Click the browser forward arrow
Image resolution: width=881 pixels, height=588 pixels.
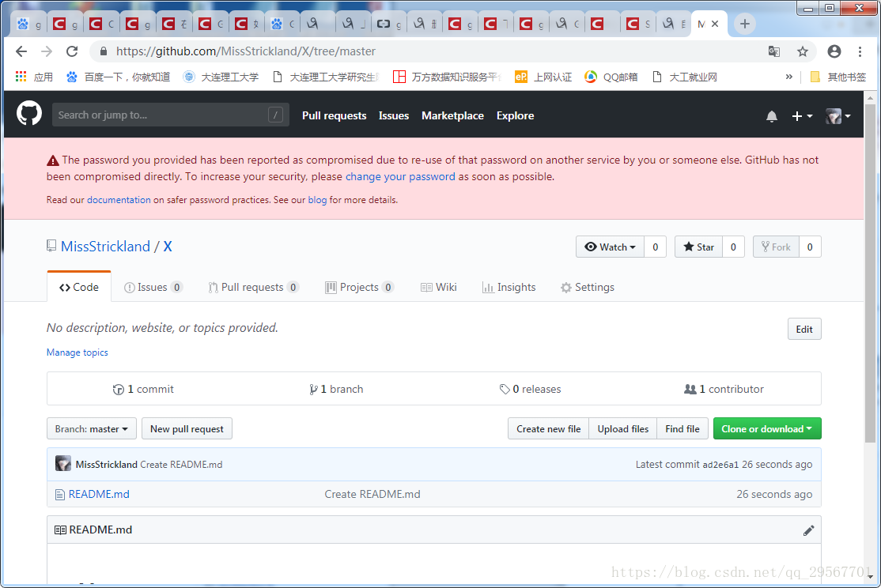point(47,51)
